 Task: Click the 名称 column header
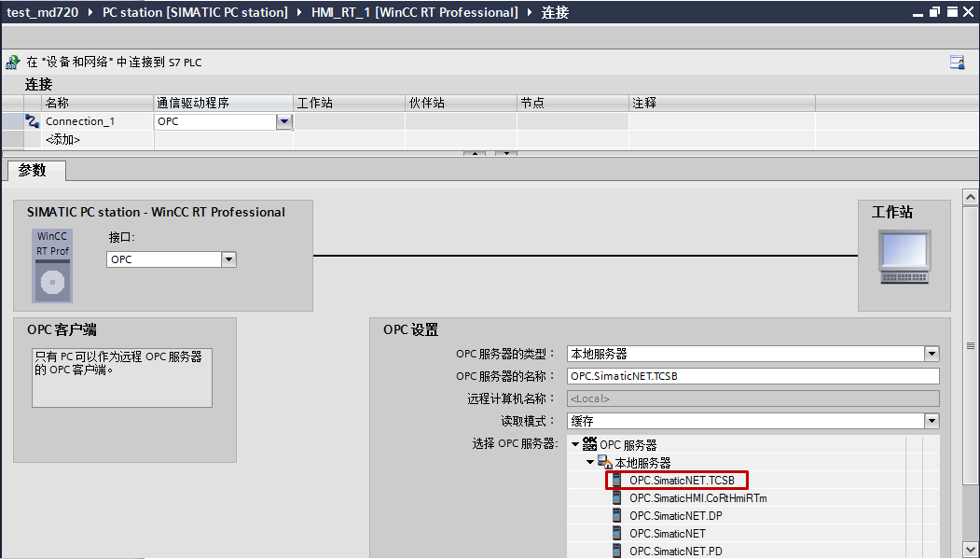[98, 104]
